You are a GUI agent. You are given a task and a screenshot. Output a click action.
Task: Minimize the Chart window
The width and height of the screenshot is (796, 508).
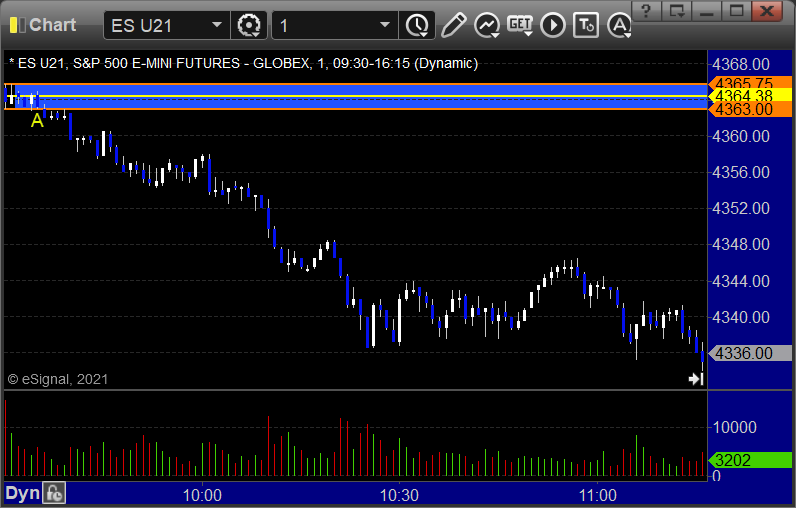(x=707, y=11)
